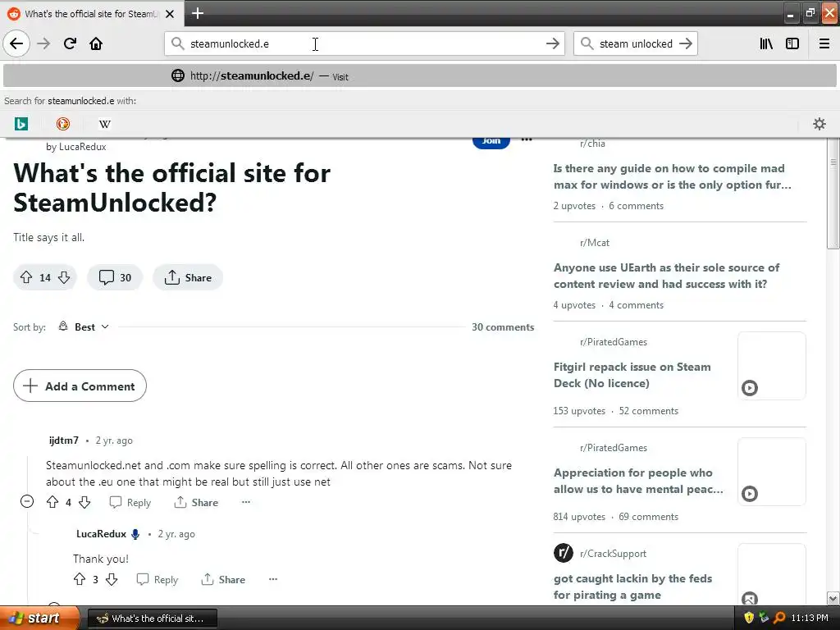This screenshot has height=630, width=840.
Task: Reply to the Thank you! comment
Action: 157,580
